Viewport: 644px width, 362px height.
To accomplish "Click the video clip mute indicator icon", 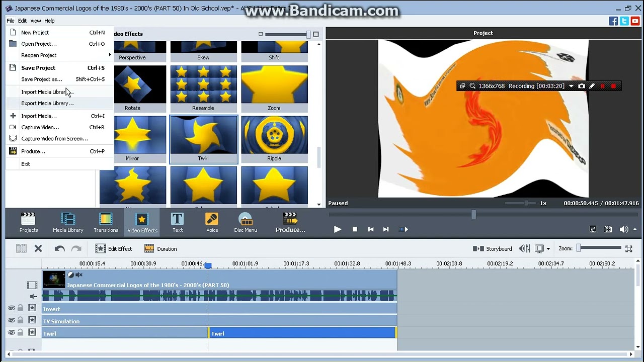I will click(x=79, y=275).
